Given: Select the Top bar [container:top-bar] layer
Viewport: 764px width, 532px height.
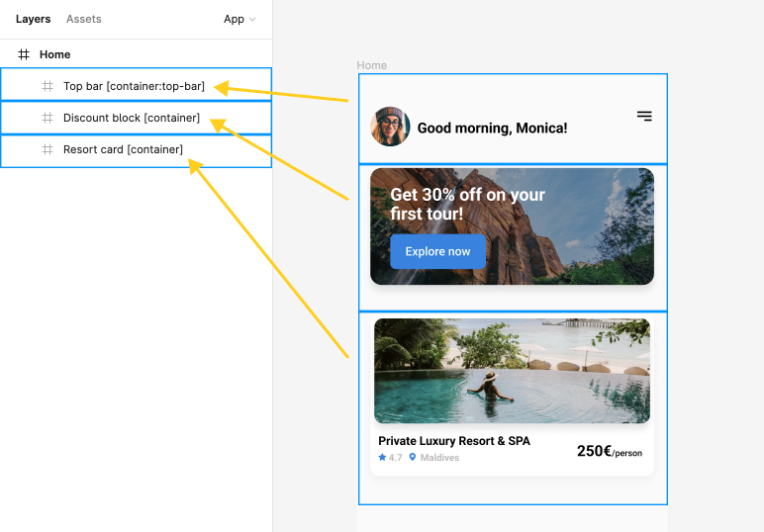Looking at the screenshot, I should (136, 85).
